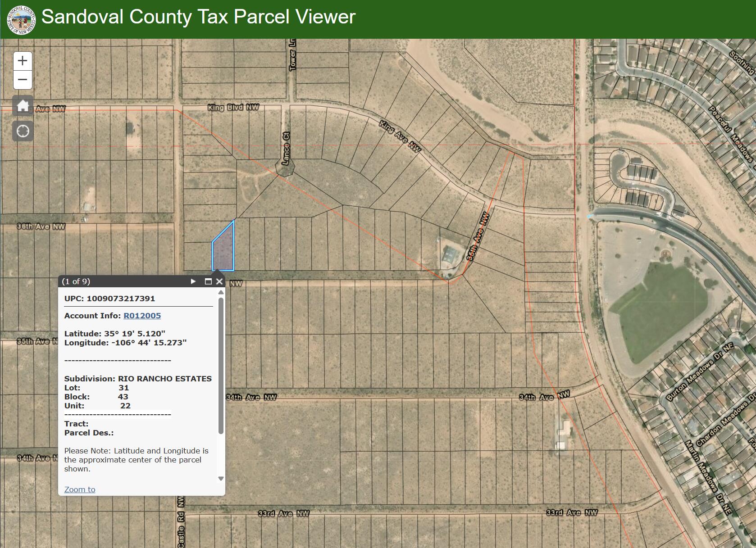Open account info link R012005
The image size is (756, 548).
142,316
